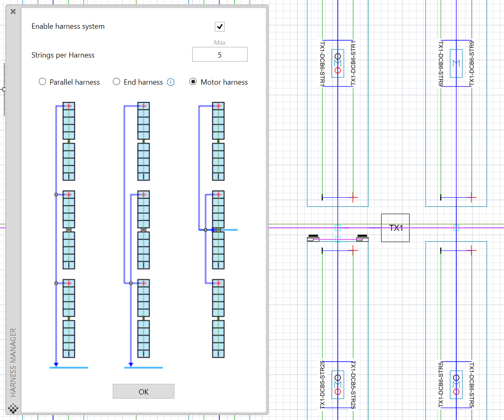Click the HARNESS MANAGER vertical title bar
This screenshot has height=420, width=504.
pyautogui.click(x=13, y=362)
